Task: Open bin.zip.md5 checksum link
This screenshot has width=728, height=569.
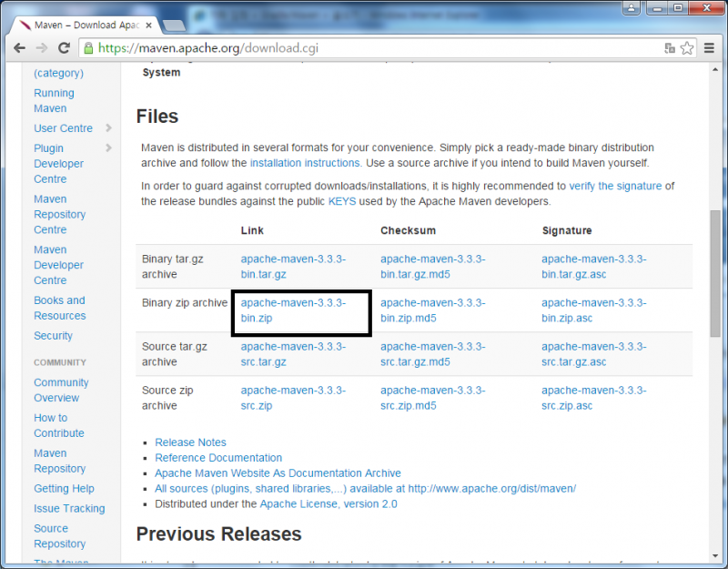Action: pyautogui.click(x=433, y=310)
